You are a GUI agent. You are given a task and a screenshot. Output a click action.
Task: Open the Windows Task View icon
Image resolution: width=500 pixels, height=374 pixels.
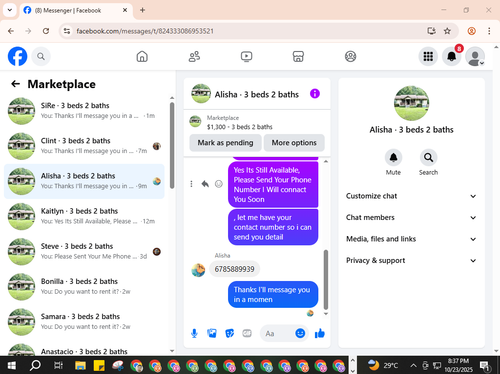point(58,366)
